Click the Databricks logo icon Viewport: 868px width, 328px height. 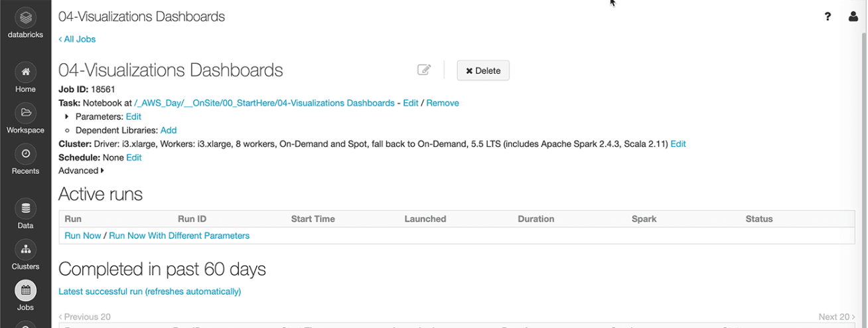coord(25,17)
